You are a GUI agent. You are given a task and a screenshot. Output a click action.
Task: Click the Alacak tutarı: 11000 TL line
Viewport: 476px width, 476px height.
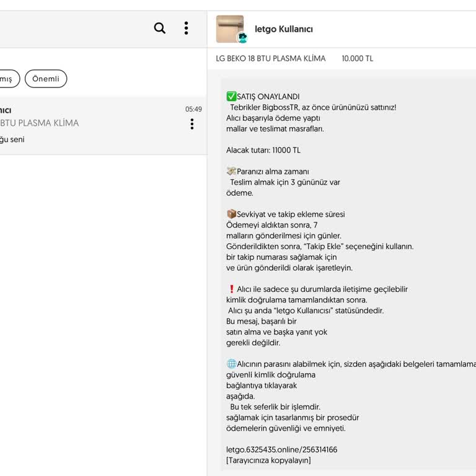tap(263, 150)
